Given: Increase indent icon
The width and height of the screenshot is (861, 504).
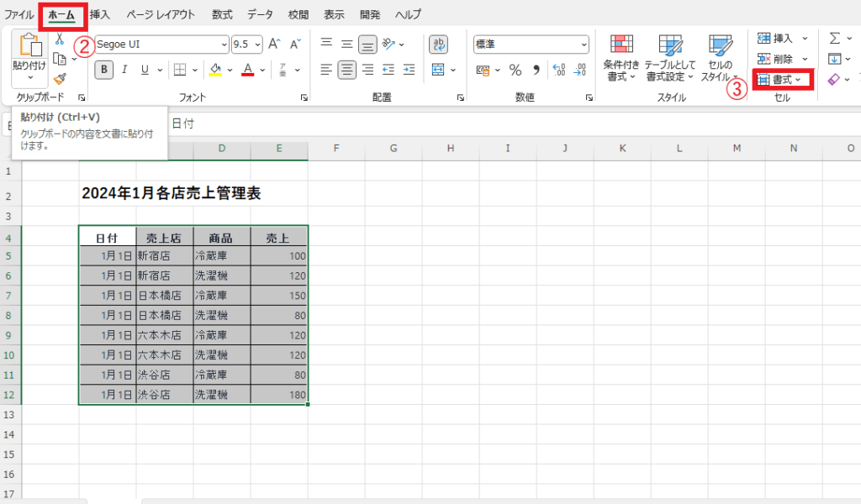Looking at the screenshot, I should 409,70.
